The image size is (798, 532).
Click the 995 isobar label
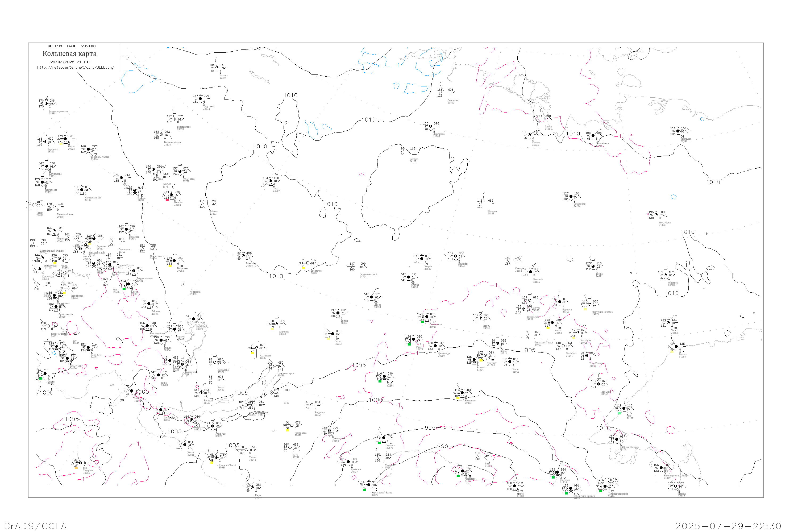point(430,428)
